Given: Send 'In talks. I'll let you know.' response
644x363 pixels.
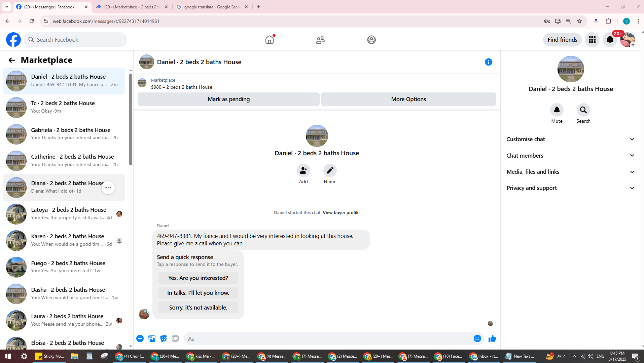Looking at the screenshot, I should 198,293.
